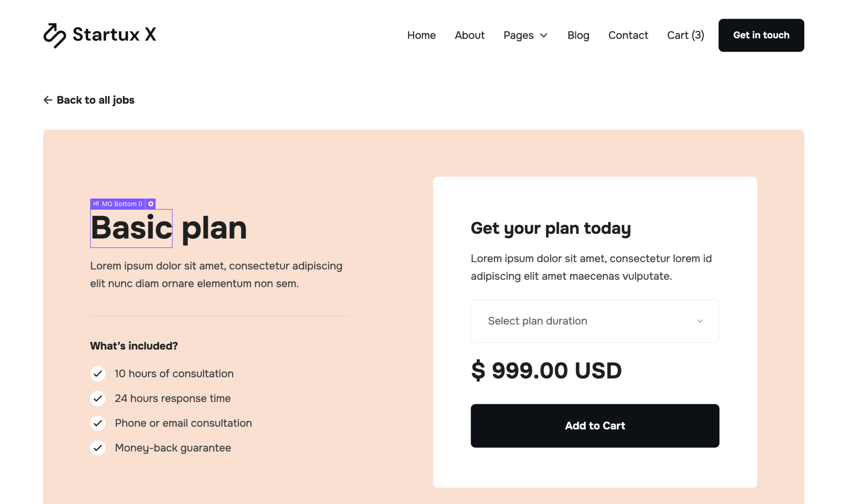847x504 pixels.
Task: Navigate to the About page
Action: tap(469, 35)
